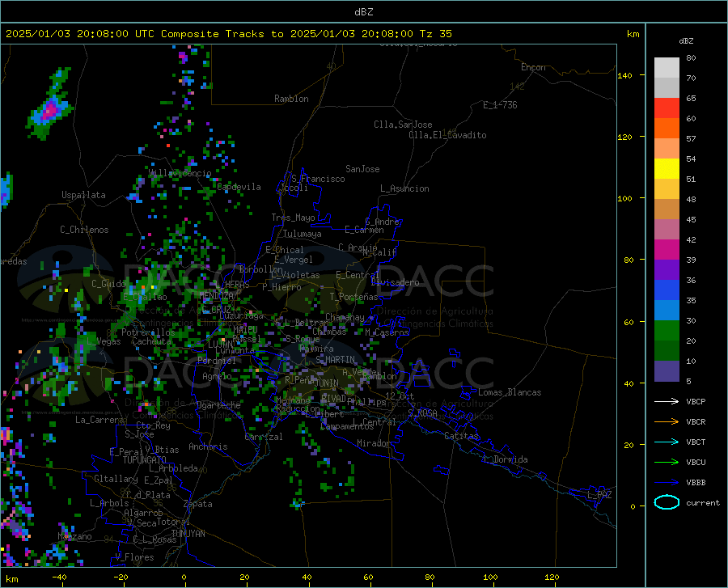Click the magenta-cored storm cell in the northwest
728x588 pixels.
[x=49, y=109]
